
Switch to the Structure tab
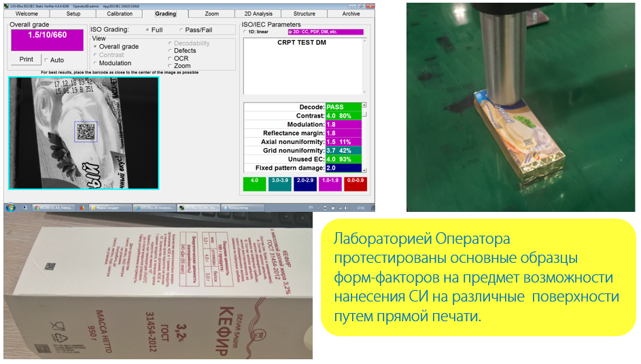point(304,14)
